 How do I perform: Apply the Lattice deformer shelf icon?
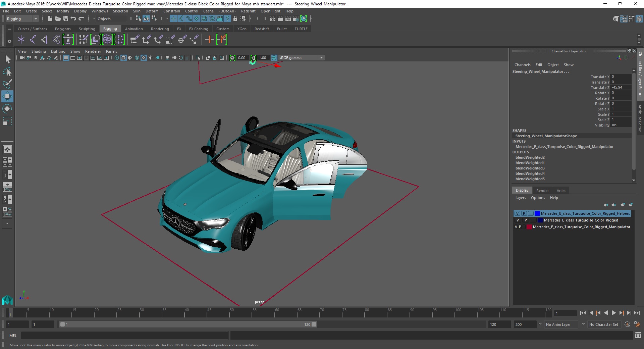click(x=107, y=40)
